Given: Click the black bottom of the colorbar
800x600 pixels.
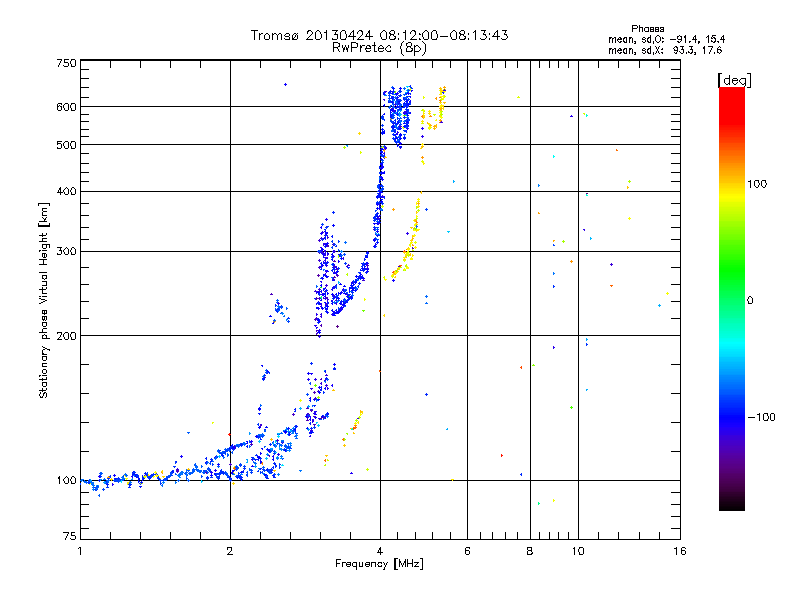Looking at the screenshot, I should [732, 503].
